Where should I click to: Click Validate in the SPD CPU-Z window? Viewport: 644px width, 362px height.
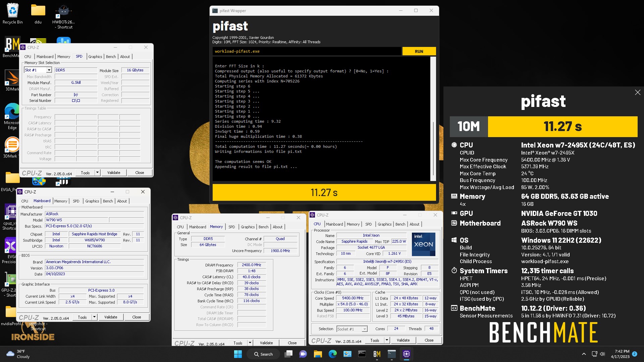pos(114,173)
